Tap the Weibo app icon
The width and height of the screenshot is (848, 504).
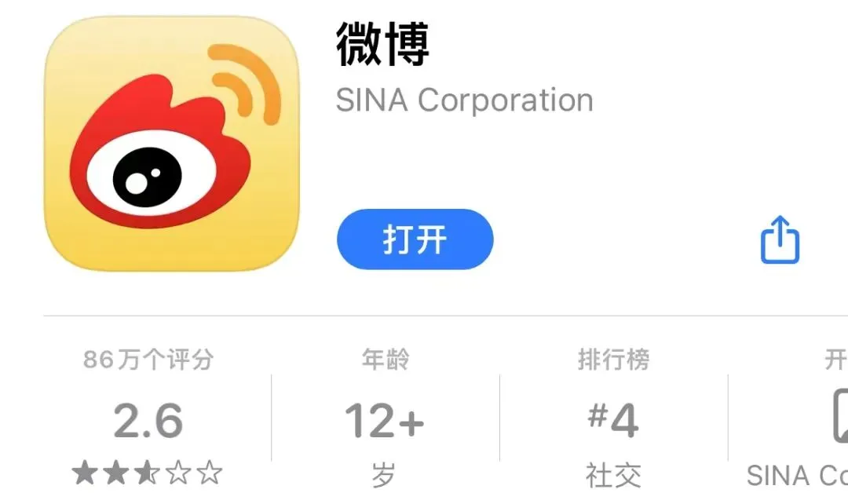pyautogui.click(x=171, y=144)
